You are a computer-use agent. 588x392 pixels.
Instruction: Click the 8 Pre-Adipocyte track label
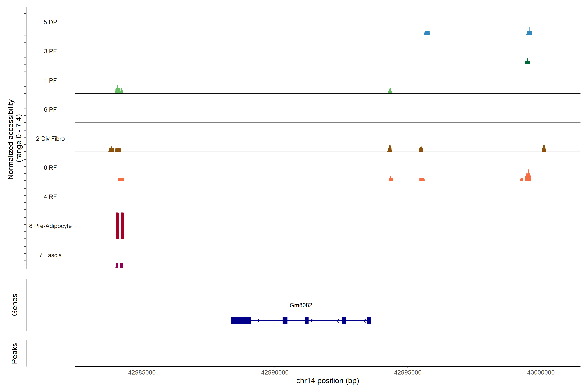point(50,226)
